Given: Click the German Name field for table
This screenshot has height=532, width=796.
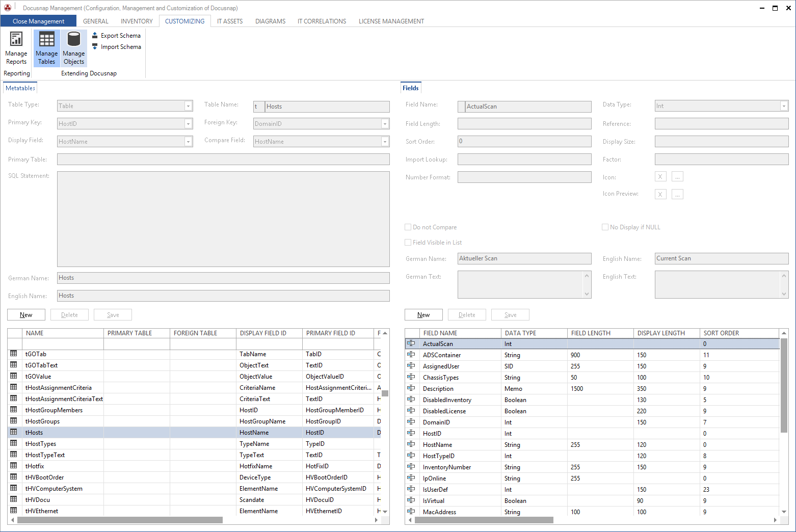Looking at the screenshot, I should [223, 278].
